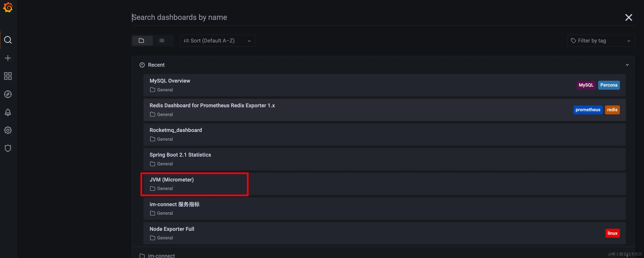
Task: Open the Sort (Default A–Z) dropdown
Action: tap(217, 41)
